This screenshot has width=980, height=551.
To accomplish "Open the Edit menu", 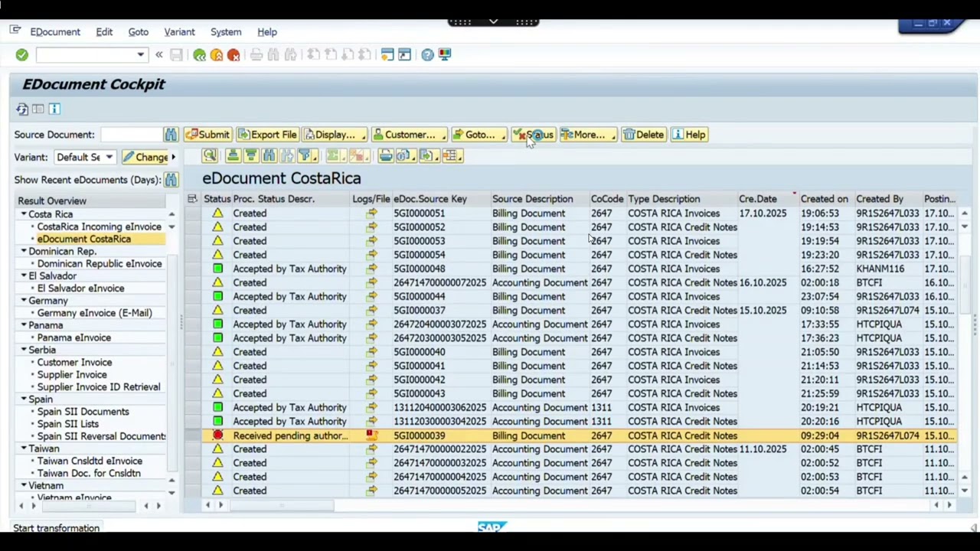I will click(104, 32).
